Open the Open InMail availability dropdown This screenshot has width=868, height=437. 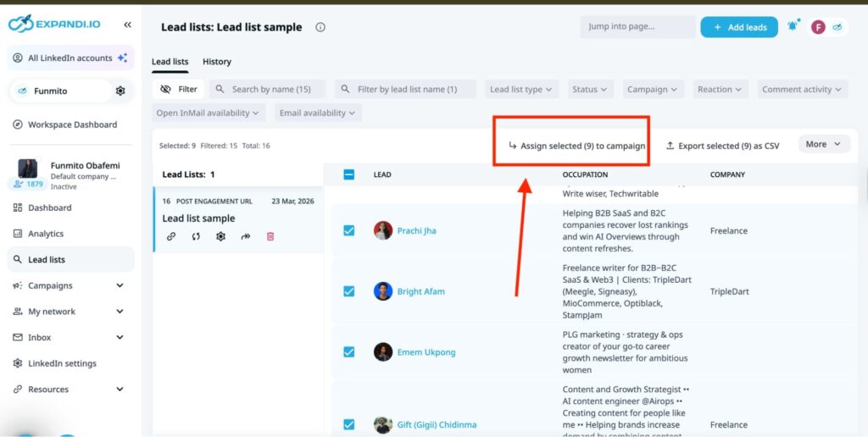209,113
